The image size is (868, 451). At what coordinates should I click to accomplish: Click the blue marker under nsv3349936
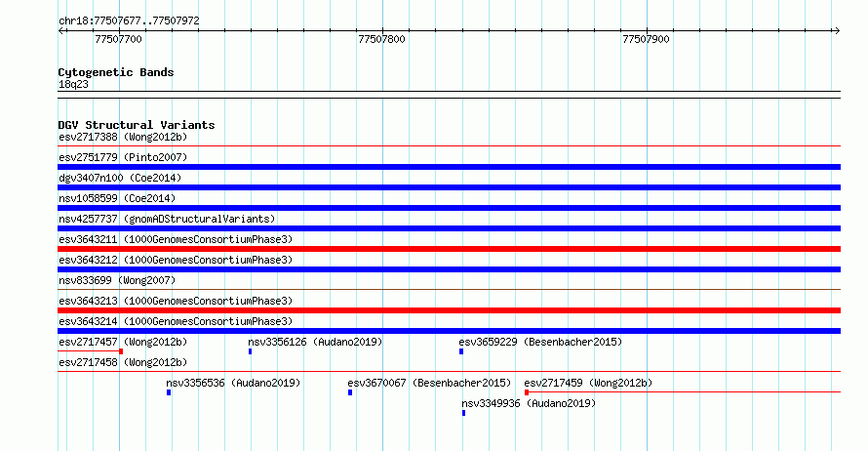coord(464,413)
